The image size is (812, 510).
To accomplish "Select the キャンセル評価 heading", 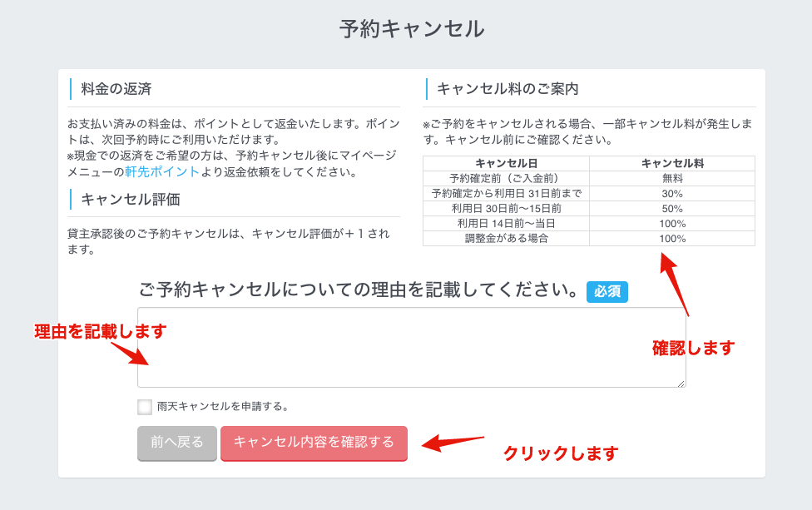I will [x=131, y=200].
